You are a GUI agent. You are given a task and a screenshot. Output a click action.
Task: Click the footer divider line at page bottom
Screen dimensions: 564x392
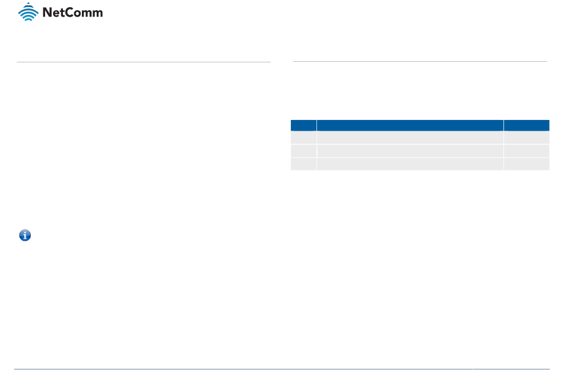[x=281, y=369]
